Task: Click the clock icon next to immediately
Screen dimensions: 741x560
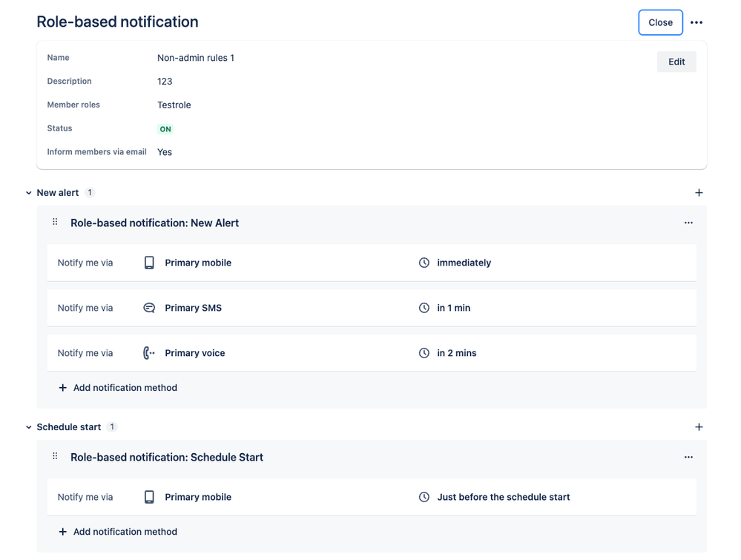Action: [x=424, y=263]
